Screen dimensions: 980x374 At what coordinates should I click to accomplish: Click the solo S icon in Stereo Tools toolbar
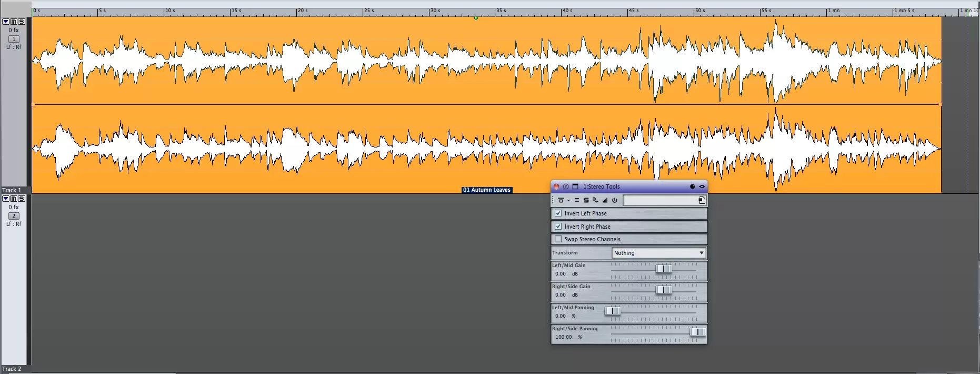click(586, 200)
